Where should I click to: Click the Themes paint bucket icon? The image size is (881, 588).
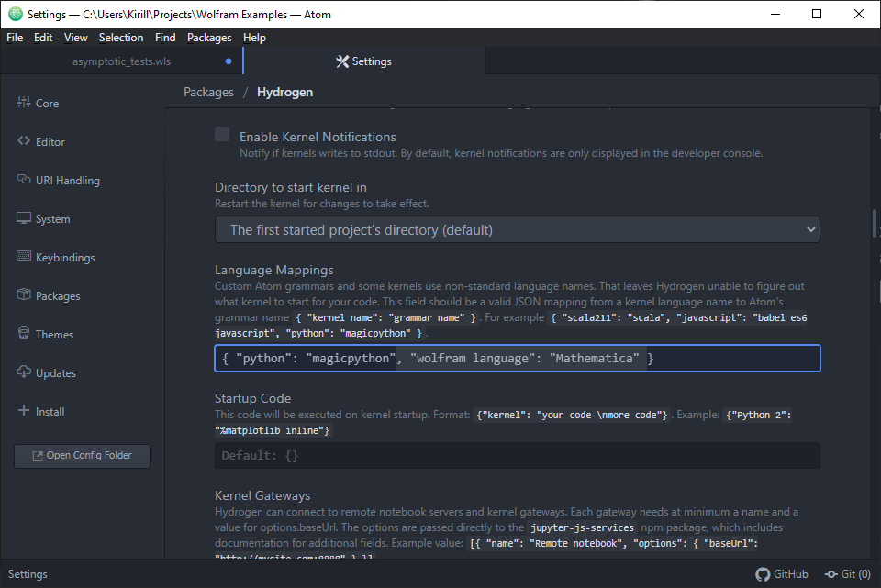click(24, 333)
